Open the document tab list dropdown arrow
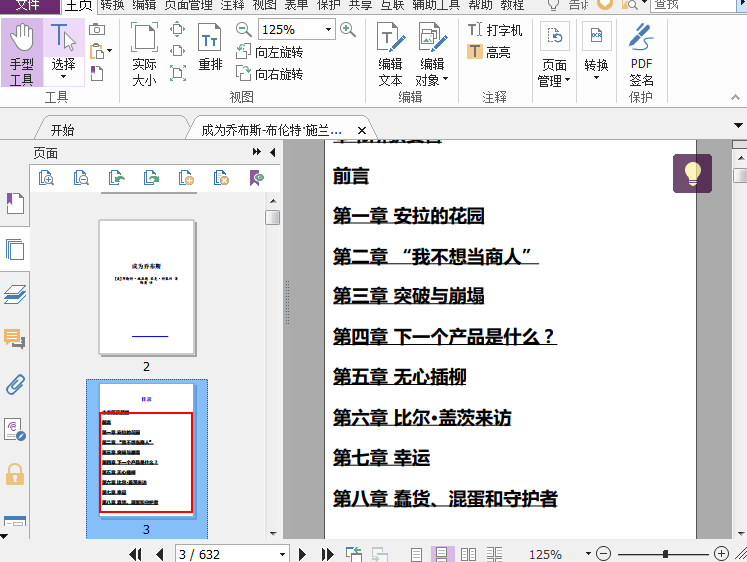Viewport: 747px width, 562px height. 738,126
